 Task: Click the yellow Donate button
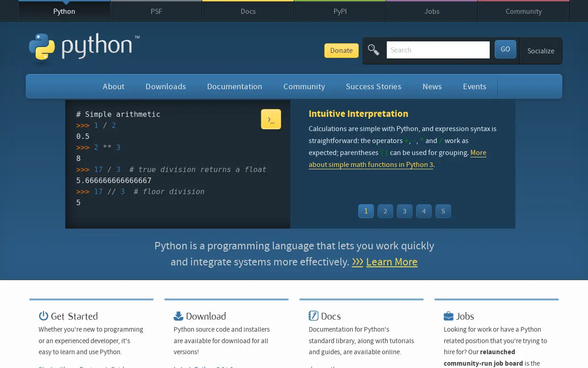coord(341,51)
